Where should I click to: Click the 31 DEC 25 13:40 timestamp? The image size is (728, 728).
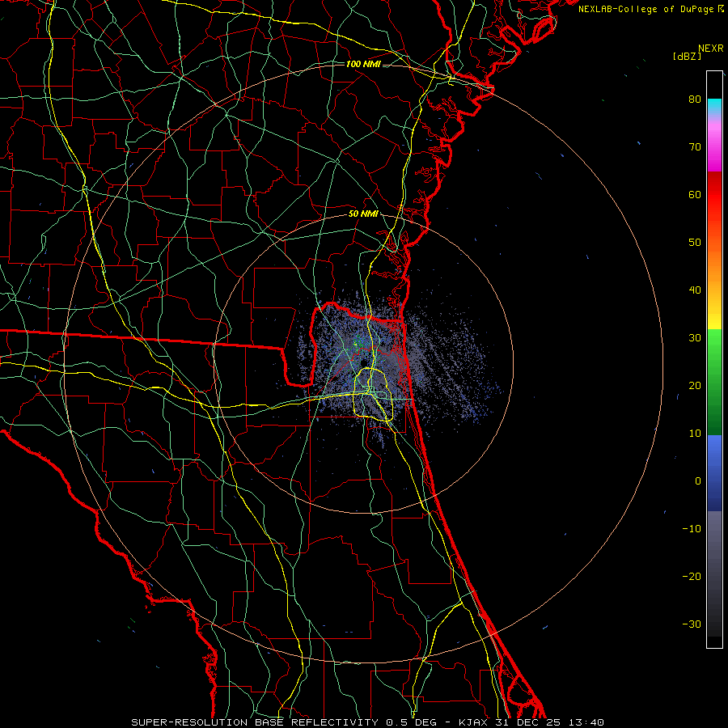[550, 722]
